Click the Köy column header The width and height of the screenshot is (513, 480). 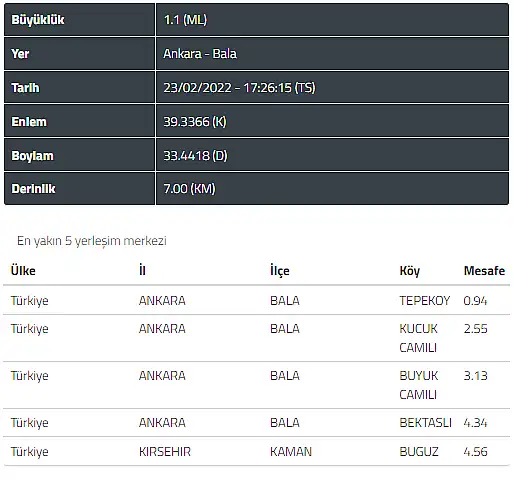coord(410,271)
